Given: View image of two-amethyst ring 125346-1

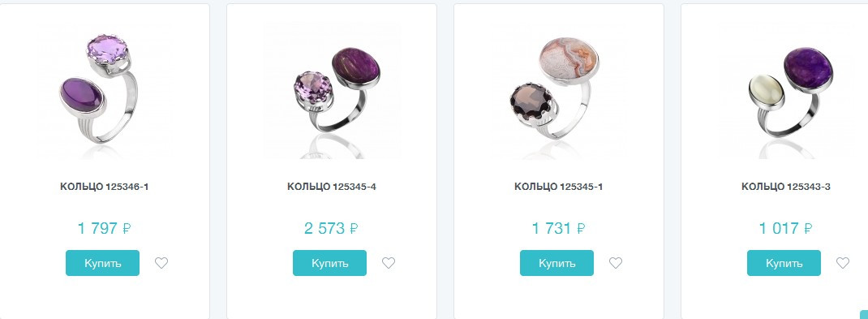Looking at the screenshot, I should (x=104, y=90).
